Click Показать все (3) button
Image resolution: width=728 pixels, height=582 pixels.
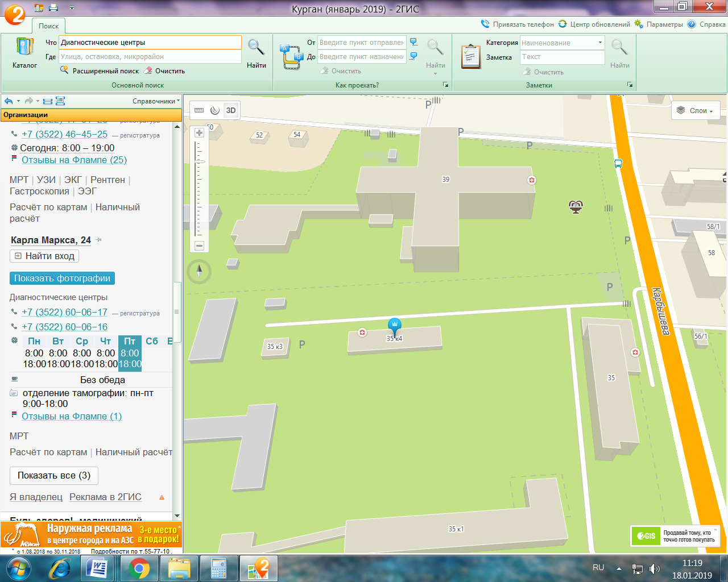click(54, 476)
